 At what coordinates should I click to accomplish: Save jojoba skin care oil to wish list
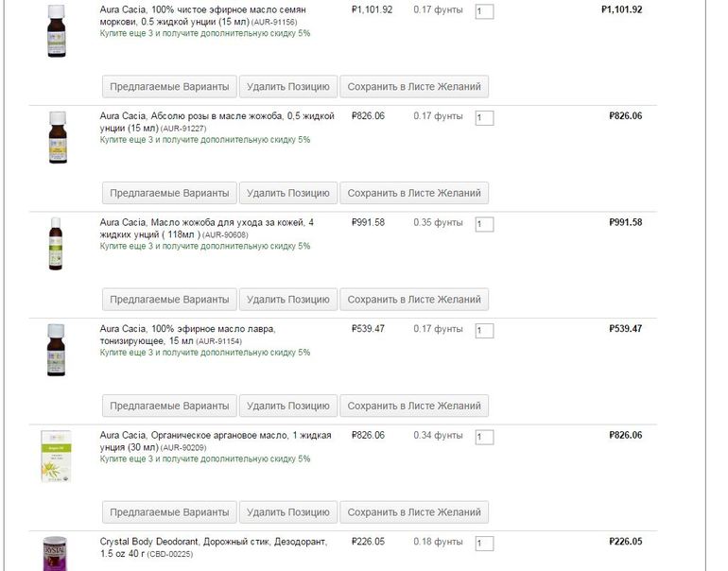point(414,300)
